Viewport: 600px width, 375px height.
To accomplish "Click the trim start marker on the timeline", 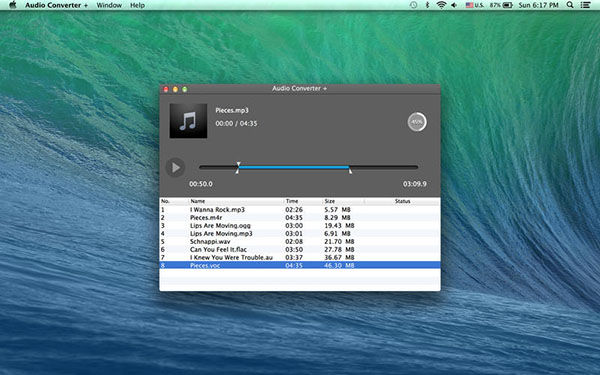I will tap(238, 168).
